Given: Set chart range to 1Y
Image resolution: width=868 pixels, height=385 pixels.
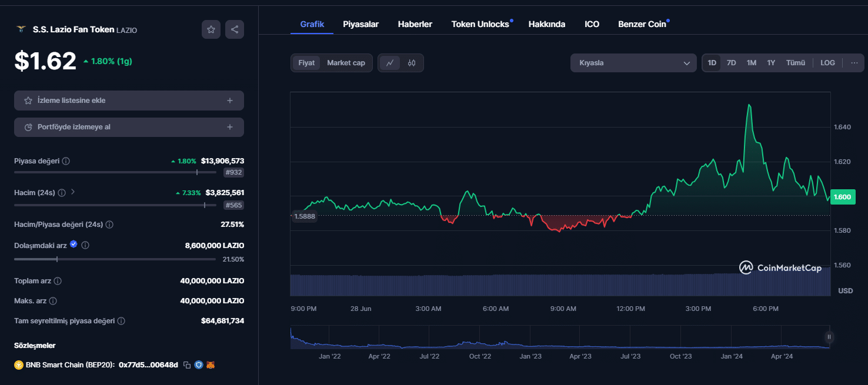Looking at the screenshot, I should [x=771, y=63].
